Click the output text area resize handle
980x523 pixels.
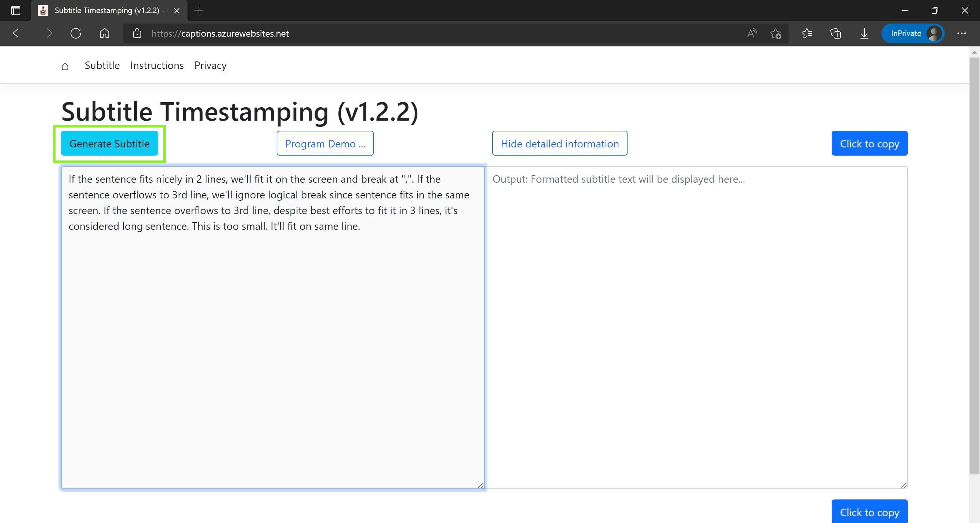(904, 485)
